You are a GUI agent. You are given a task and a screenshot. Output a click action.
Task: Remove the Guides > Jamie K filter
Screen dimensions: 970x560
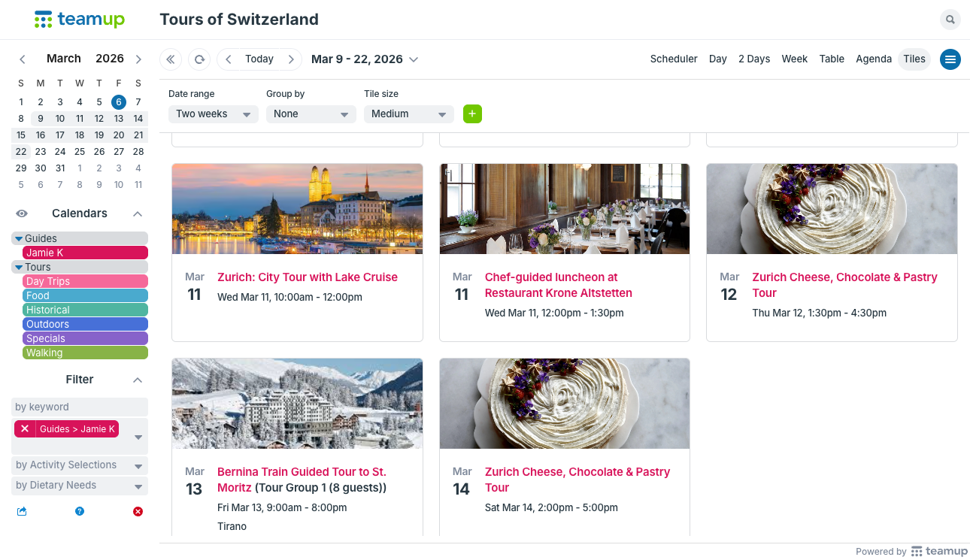click(25, 429)
